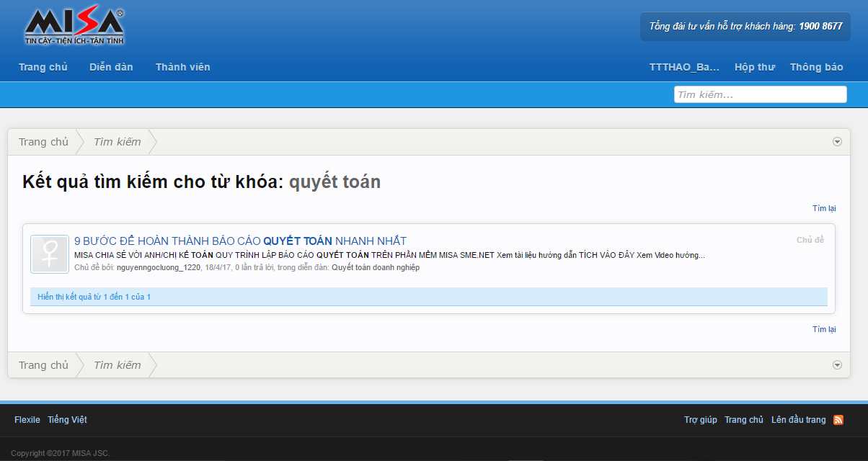Screen dimensions: 868x461
Task: Open the poster's avatar thumbnail
Action: click(x=50, y=254)
